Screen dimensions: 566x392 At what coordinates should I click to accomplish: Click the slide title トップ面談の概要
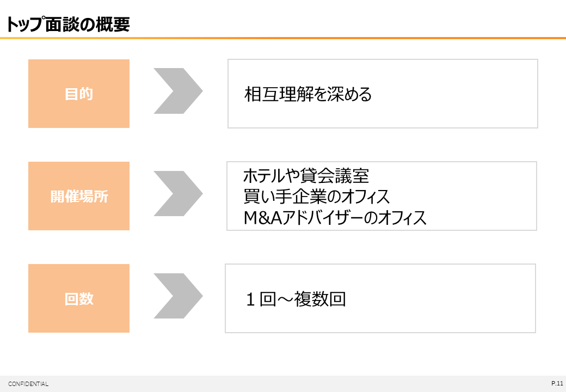68,24
